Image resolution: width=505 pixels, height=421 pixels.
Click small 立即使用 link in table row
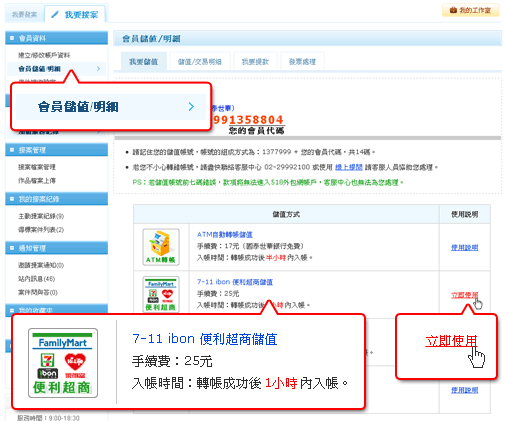(464, 295)
